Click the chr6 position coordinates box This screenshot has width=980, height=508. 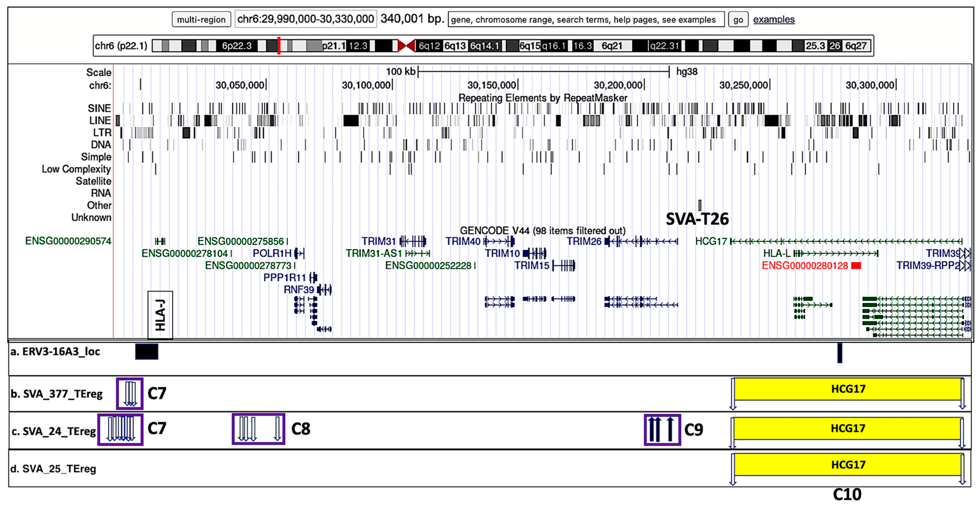point(305,19)
